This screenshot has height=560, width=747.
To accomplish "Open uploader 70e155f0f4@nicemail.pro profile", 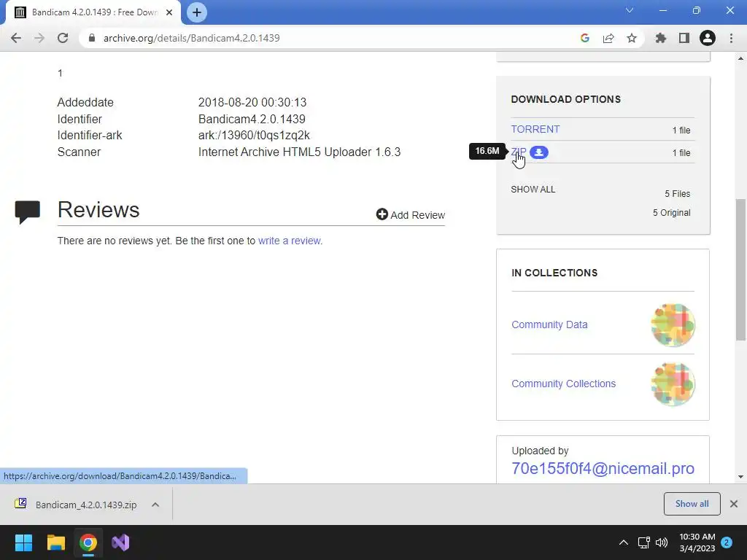I will [x=603, y=469].
